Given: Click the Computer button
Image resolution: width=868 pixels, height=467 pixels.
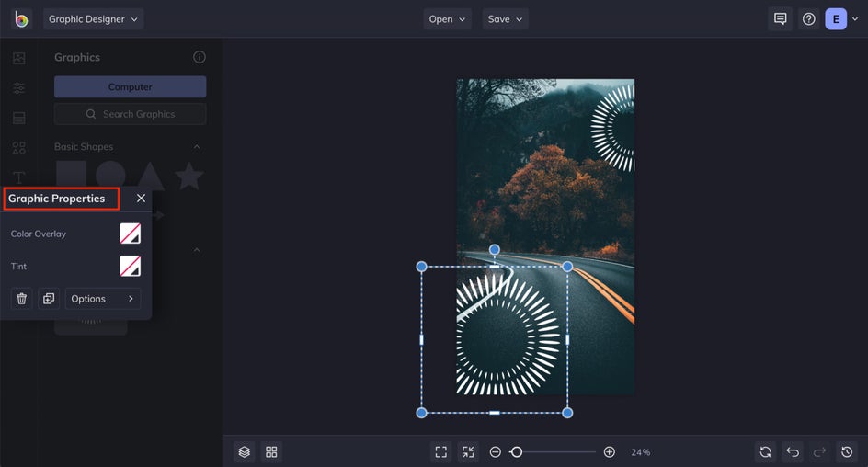Looking at the screenshot, I should [x=130, y=86].
